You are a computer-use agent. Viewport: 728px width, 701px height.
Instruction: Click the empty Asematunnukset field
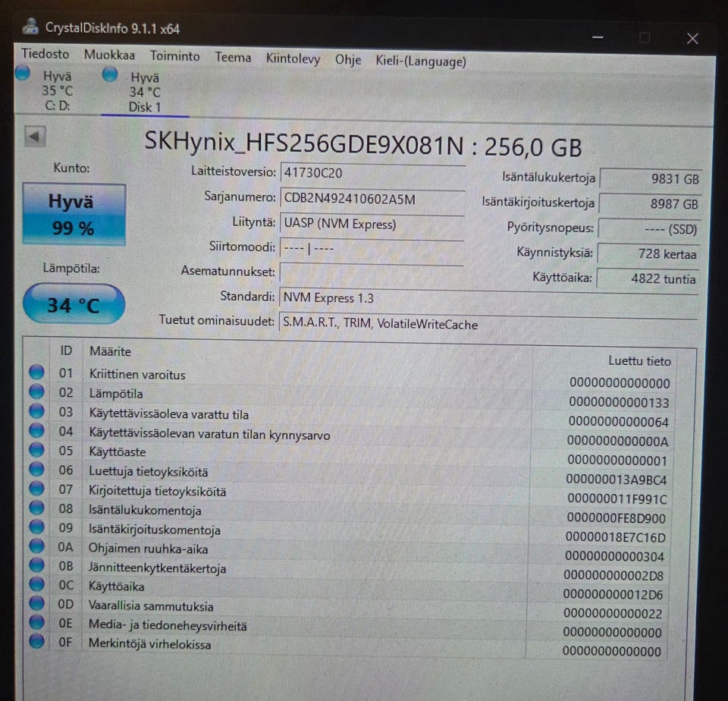click(372, 272)
